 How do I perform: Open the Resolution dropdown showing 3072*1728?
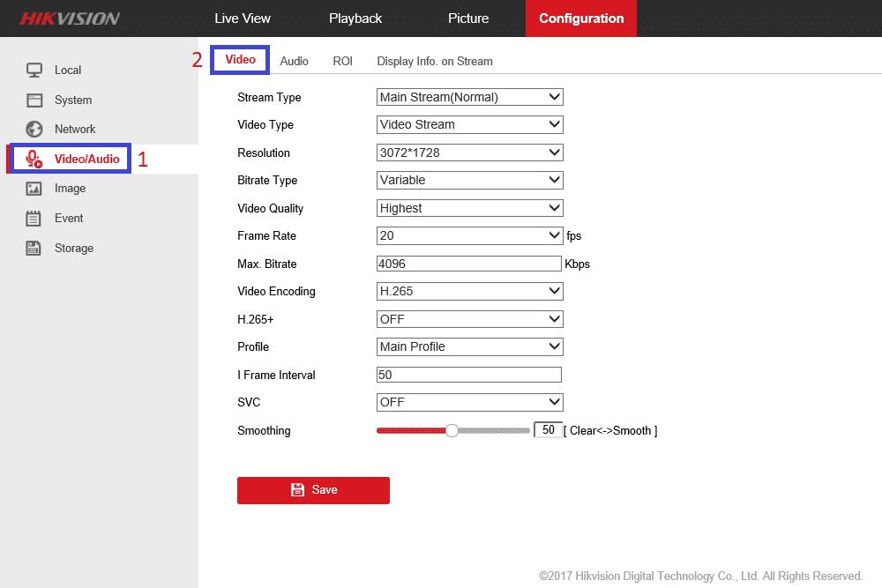tap(470, 153)
